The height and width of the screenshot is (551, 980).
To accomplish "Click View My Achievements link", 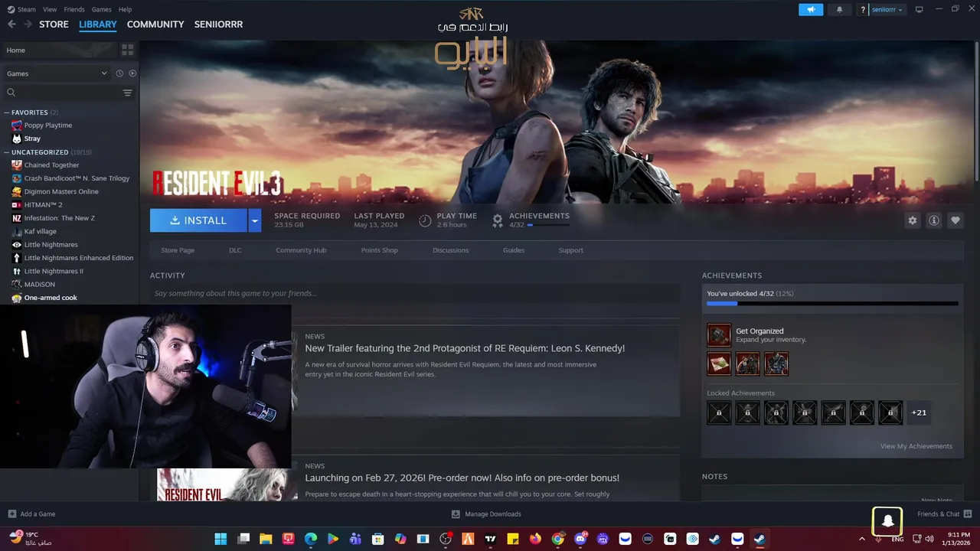I will [916, 446].
